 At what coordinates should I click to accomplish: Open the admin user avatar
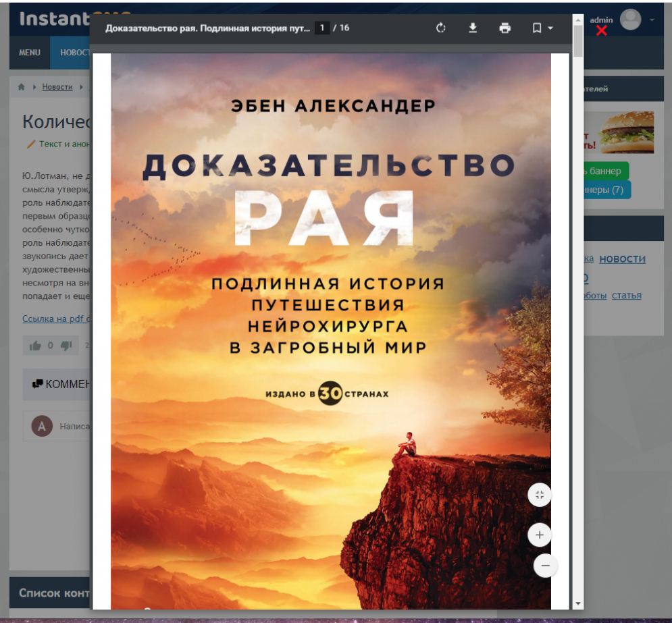[x=630, y=20]
